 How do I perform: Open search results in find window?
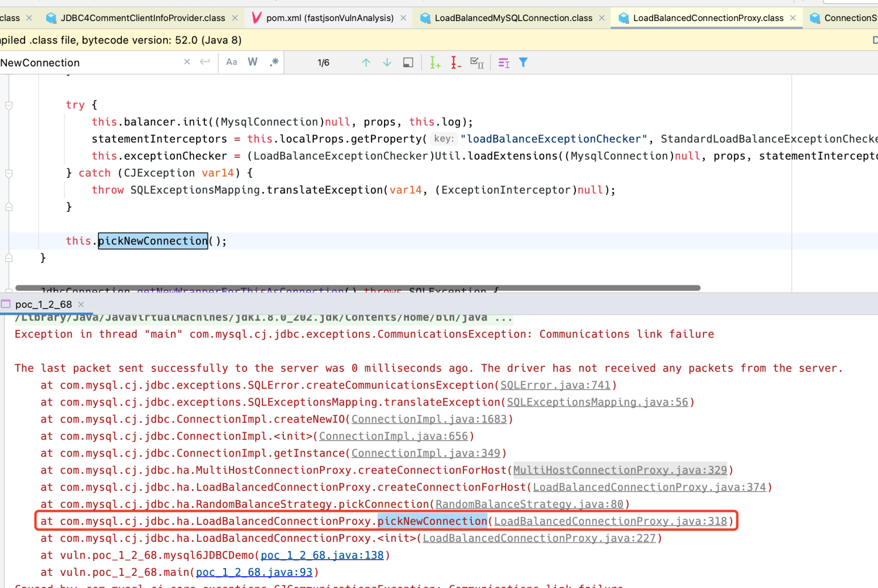408,63
